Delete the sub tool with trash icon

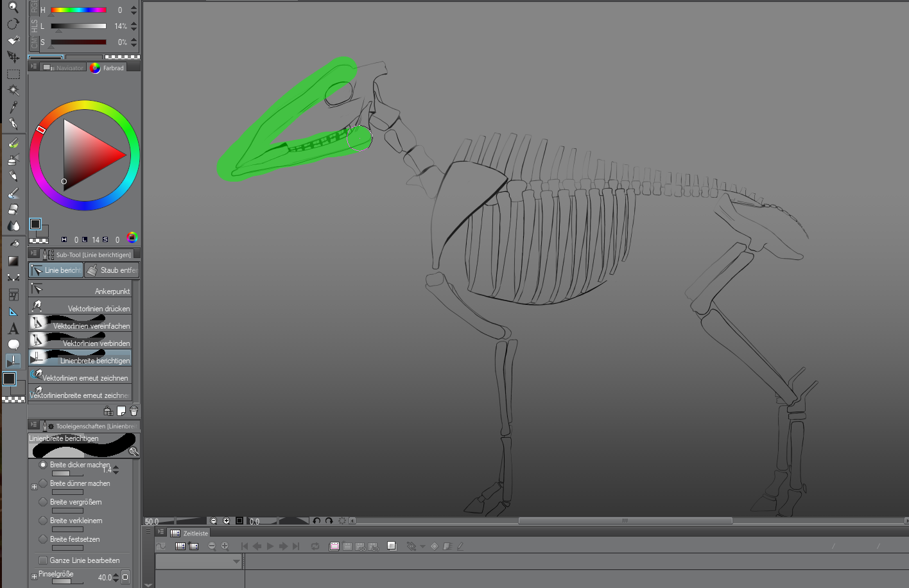click(134, 411)
